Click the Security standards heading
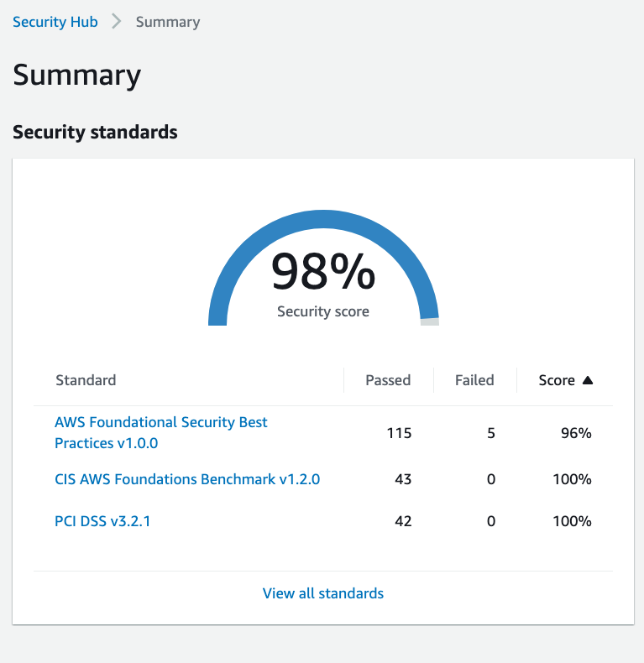The width and height of the screenshot is (644, 663). 95,133
